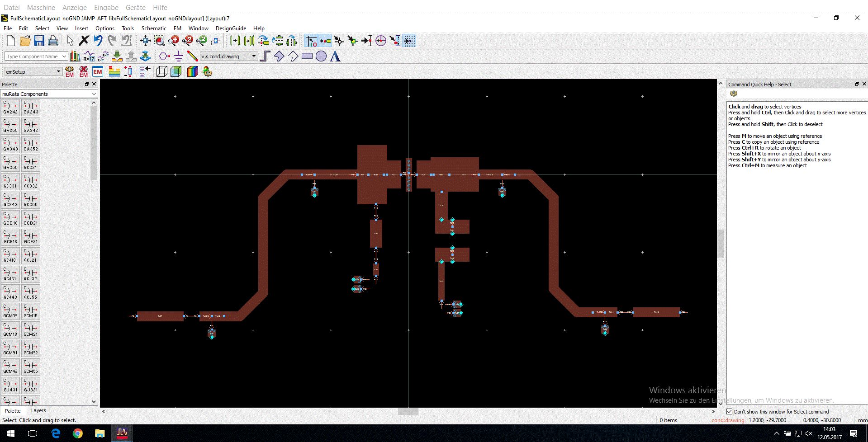This screenshot has height=442, width=868.
Task: Open the DesignGuide menu
Action: (231, 28)
